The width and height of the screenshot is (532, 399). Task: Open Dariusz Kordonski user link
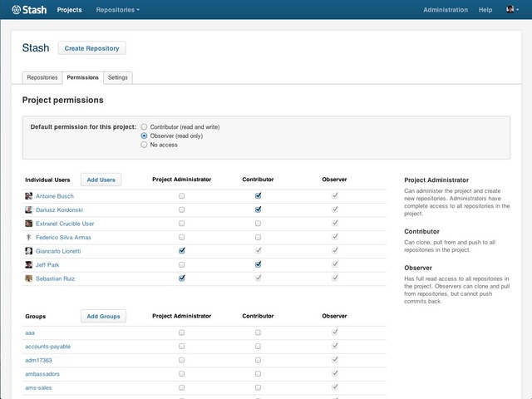point(59,210)
